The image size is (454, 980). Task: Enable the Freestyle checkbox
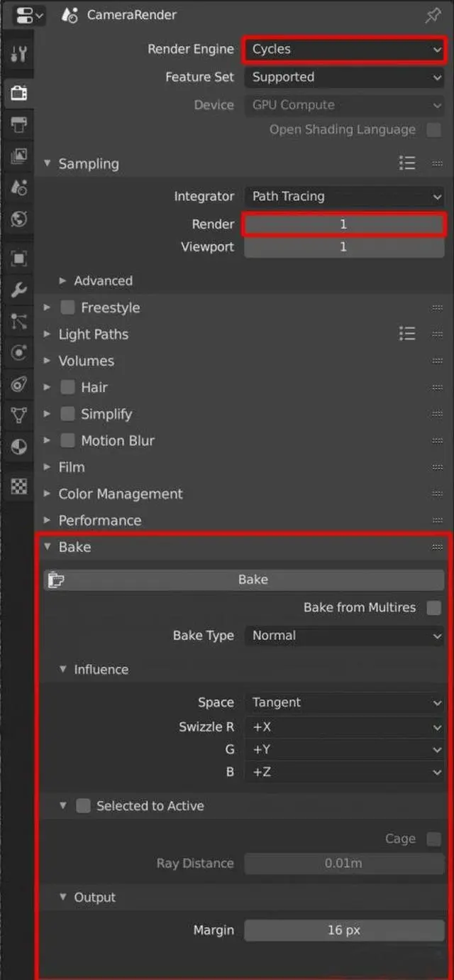[67, 307]
